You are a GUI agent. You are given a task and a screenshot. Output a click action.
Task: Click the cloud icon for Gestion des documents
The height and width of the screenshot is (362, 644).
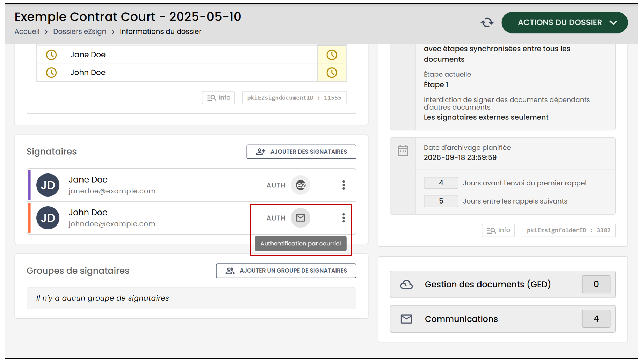406,285
